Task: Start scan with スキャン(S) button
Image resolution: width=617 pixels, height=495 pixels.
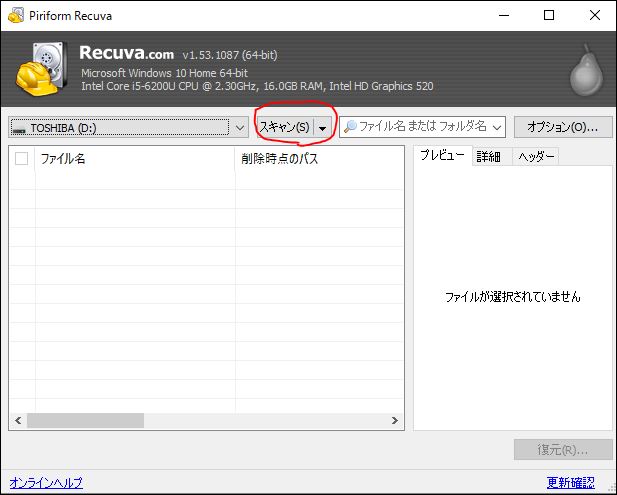Action: 285,127
